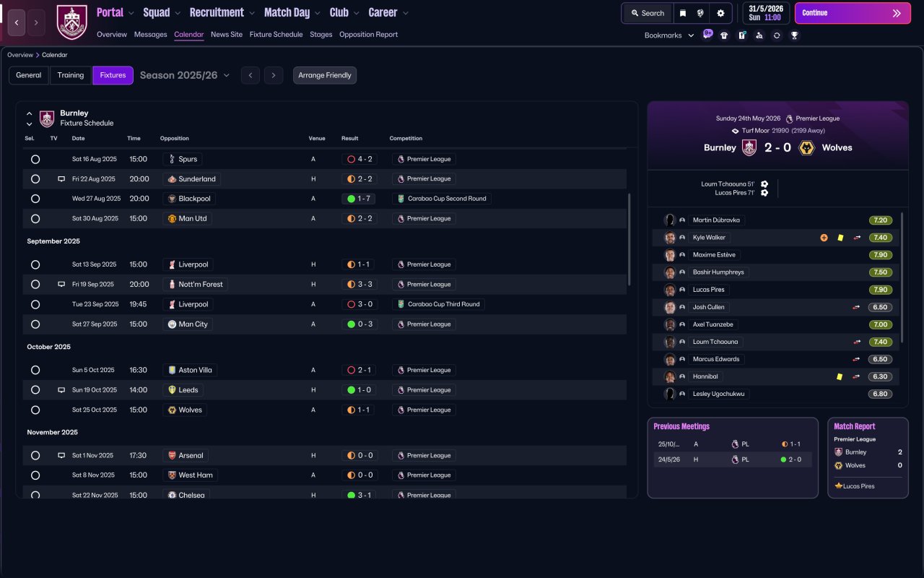
Task: Open the bookmark icon beside Search
Action: coord(683,13)
